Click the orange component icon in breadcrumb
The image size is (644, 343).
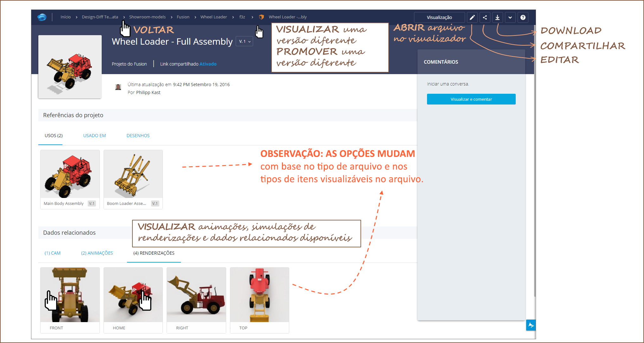coord(261,17)
